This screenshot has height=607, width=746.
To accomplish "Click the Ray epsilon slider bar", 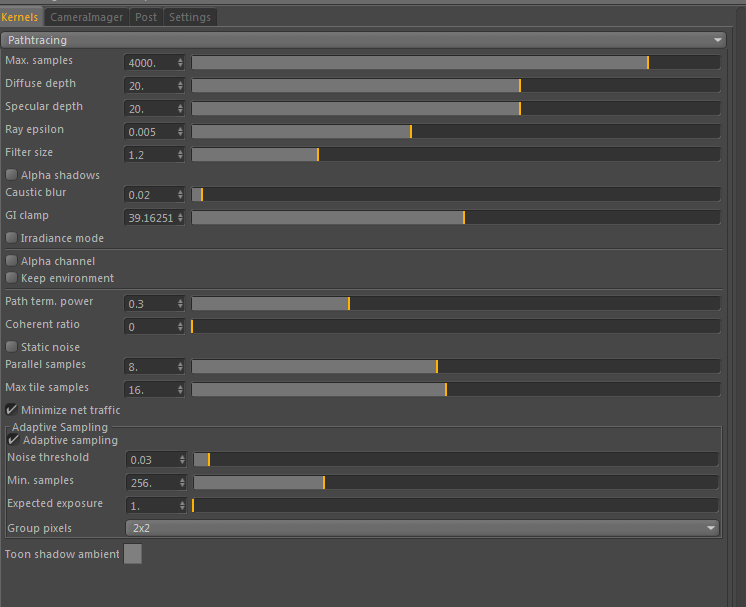I will click(x=456, y=131).
